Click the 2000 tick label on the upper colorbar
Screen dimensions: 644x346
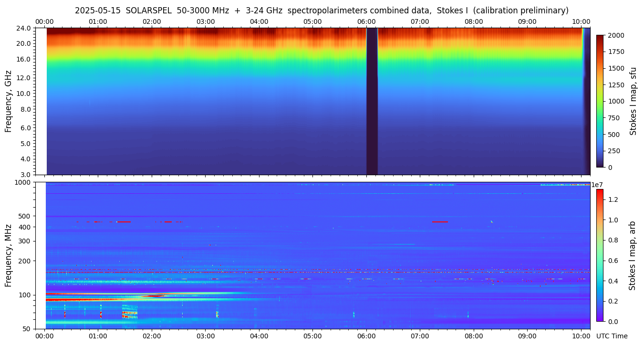[x=615, y=35]
